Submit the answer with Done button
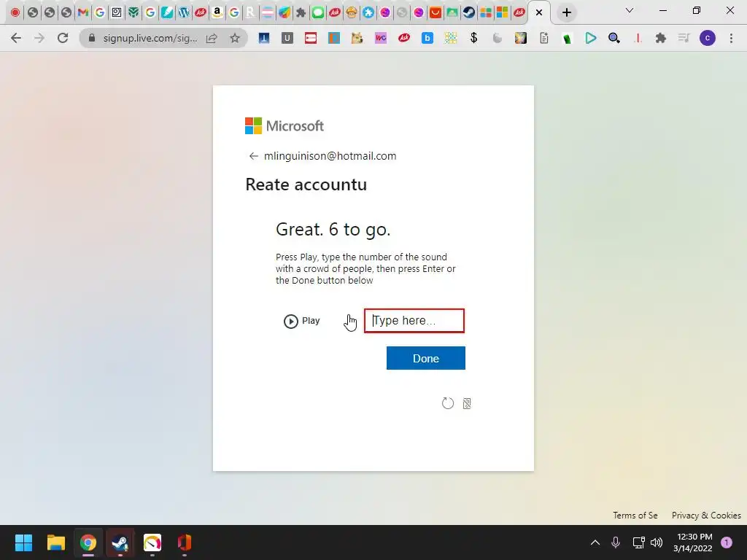This screenshot has width=747, height=560. (x=426, y=358)
